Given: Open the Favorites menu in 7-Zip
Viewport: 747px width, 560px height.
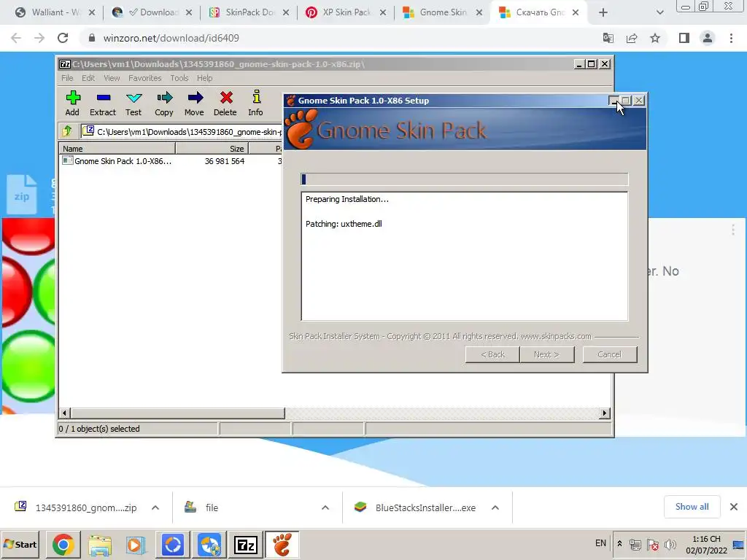Looking at the screenshot, I should point(145,78).
